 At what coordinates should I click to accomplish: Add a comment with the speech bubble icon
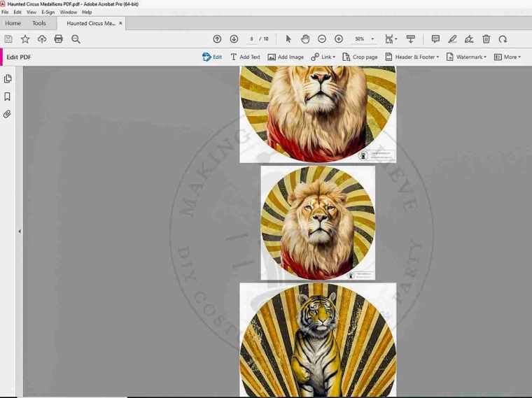tap(435, 39)
